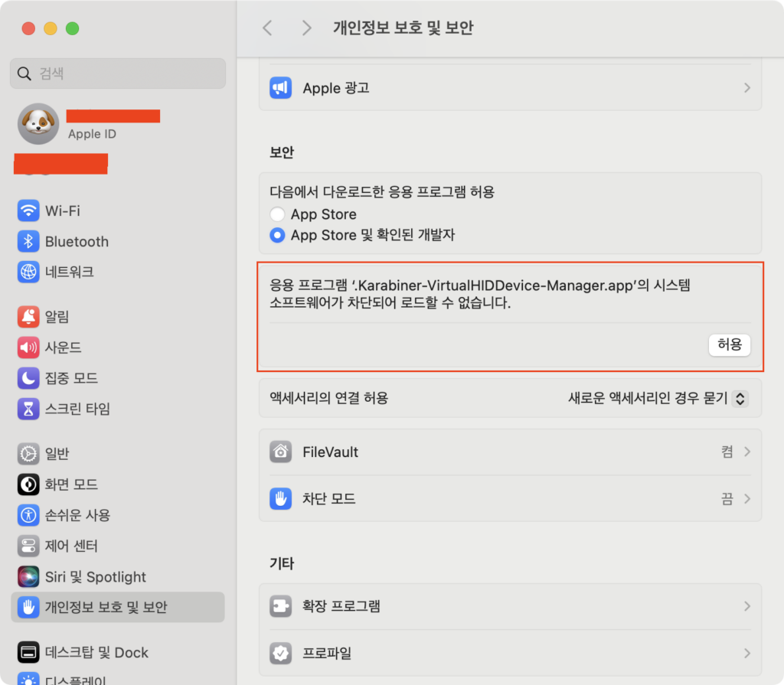784x685 pixels.
Task: Click the 프로파일 row label
Action: [327, 653]
